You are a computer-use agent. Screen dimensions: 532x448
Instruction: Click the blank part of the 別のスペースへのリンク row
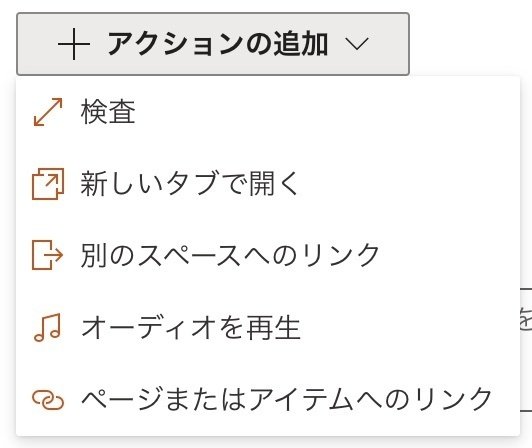[450, 255]
